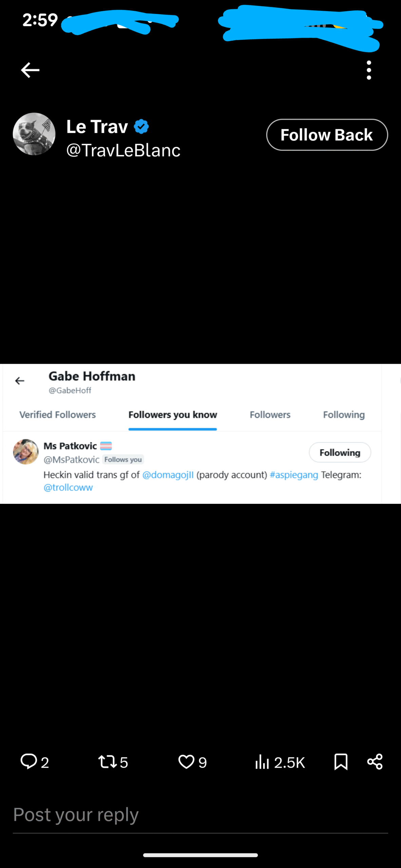Toggle Following button for Ms Patkovic
This screenshot has width=401, height=868.
point(340,452)
